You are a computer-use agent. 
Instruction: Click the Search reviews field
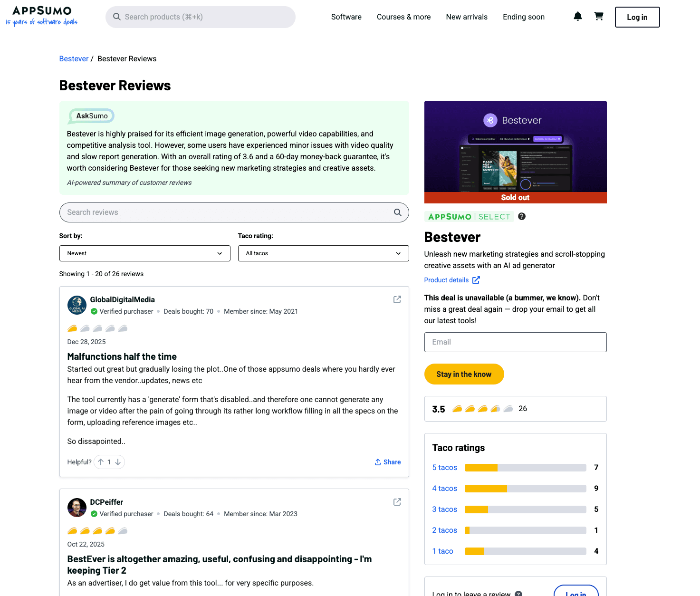tap(234, 212)
